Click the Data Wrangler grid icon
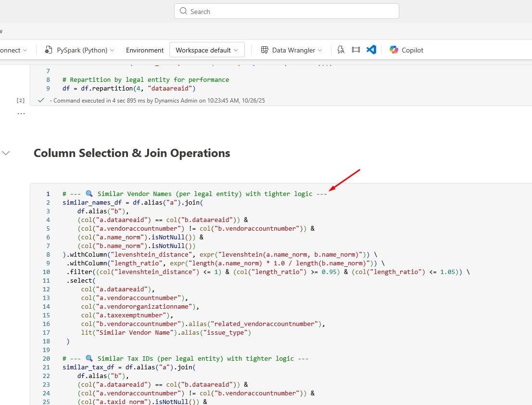The image size is (532, 405). coord(265,50)
